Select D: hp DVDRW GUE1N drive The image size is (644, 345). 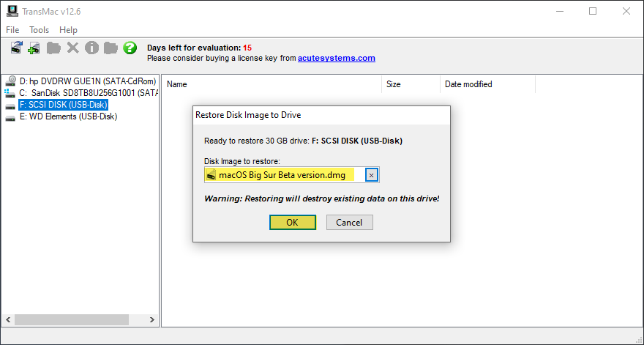[x=88, y=81]
